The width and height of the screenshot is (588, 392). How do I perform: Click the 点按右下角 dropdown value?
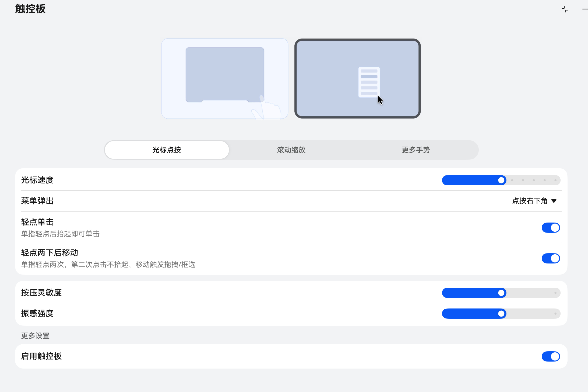(530, 201)
